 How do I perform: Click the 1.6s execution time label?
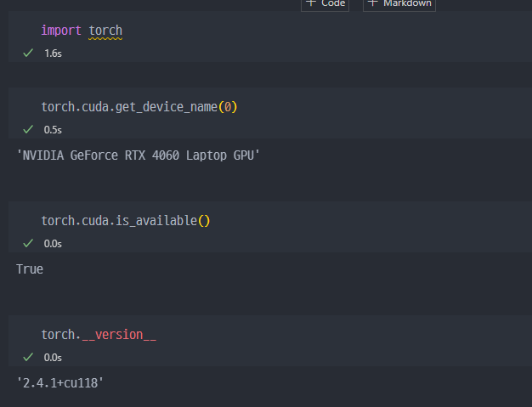click(x=53, y=53)
